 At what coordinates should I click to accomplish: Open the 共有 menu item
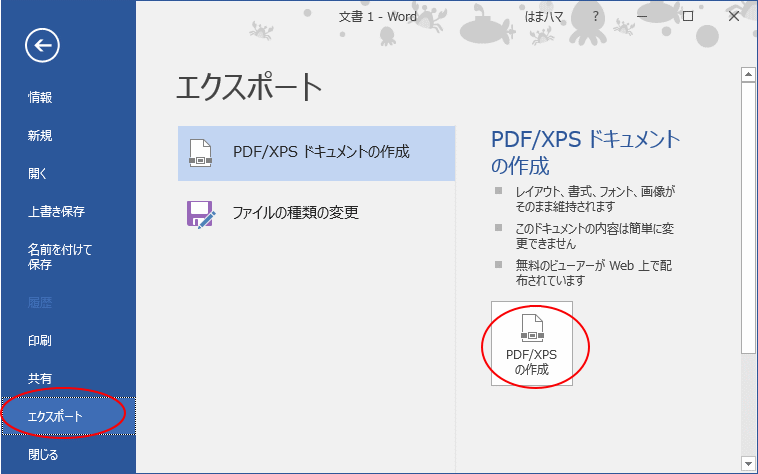pos(40,378)
